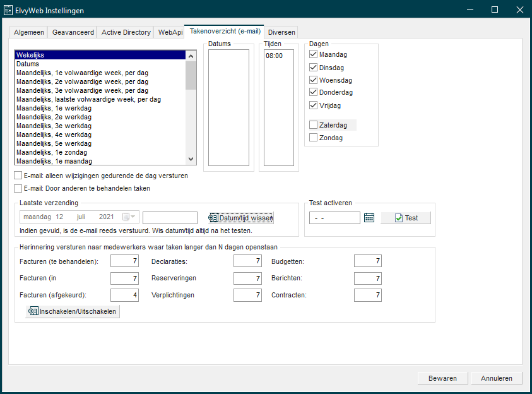Click the empty time field beside Laatste verzending date
532x394 pixels.
point(170,218)
